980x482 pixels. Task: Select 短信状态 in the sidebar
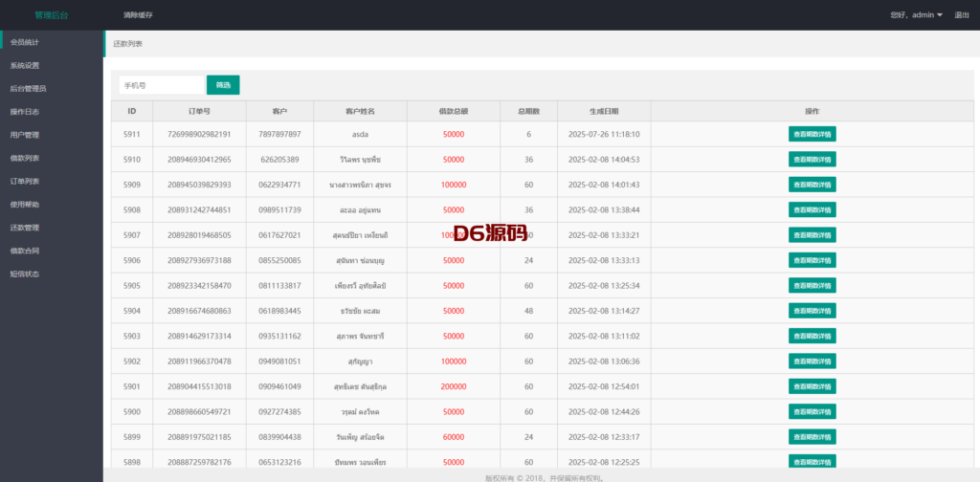pyautogui.click(x=25, y=274)
